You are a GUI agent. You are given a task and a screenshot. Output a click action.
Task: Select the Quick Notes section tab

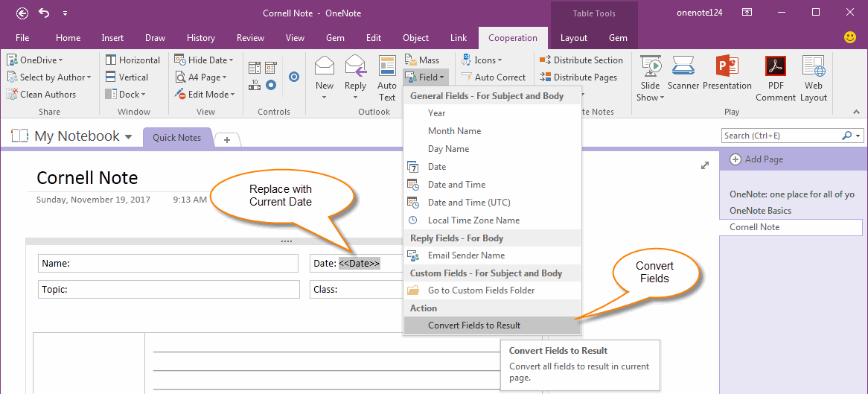click(x=177, y=138)
